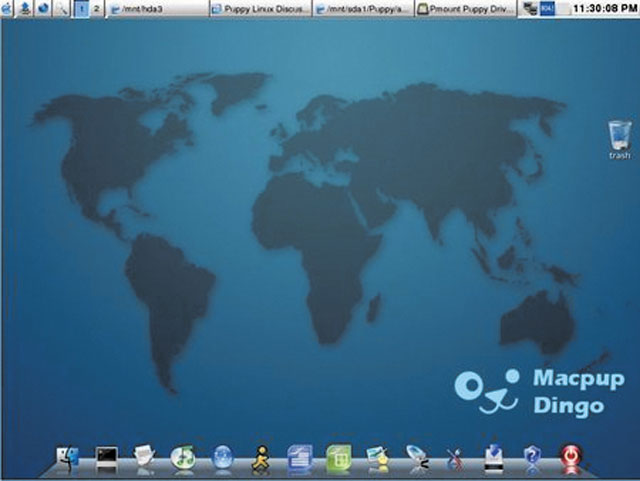
Task: Click the 11:30:08 PM clock
Action: coord(605,8)
